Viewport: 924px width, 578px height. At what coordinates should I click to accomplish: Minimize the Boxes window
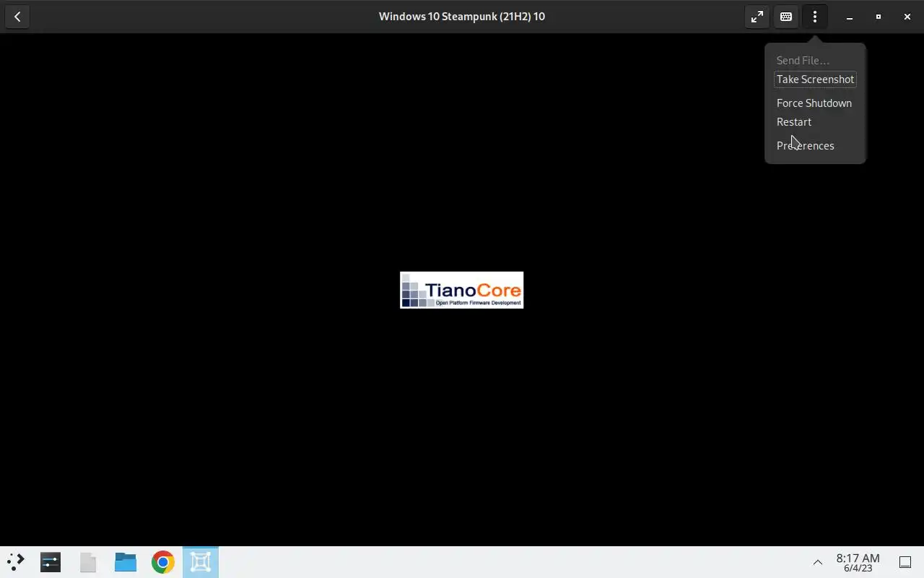850,17
